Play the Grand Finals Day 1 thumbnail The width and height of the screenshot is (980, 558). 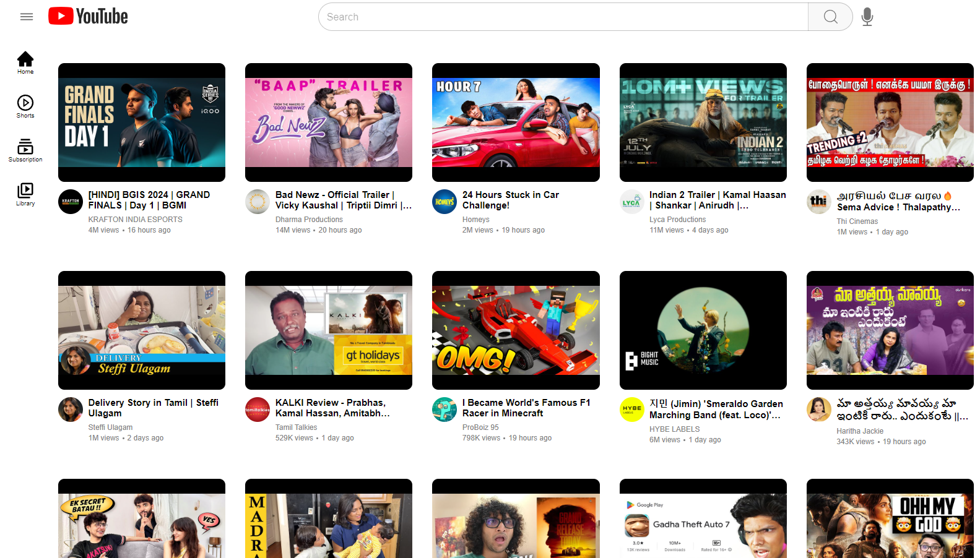[x=142, y=122]
